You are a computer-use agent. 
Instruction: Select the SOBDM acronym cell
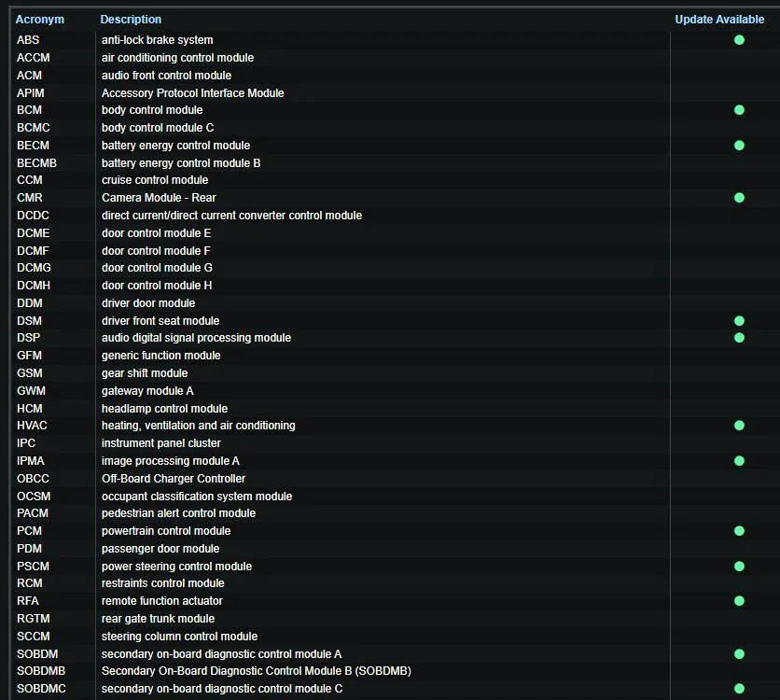coord(37,654)
